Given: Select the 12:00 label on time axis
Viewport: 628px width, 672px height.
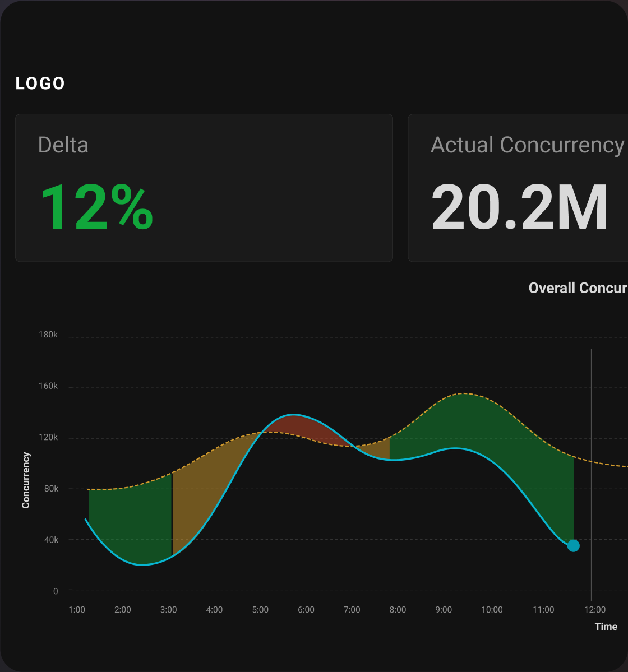Looking at the screenshot, I should pos(595,610).
